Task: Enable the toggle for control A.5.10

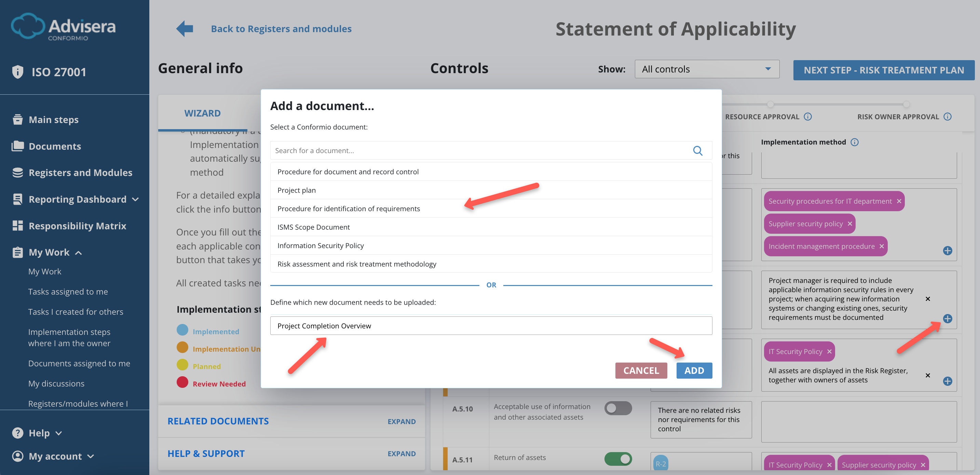Action: tap(618, 408)
